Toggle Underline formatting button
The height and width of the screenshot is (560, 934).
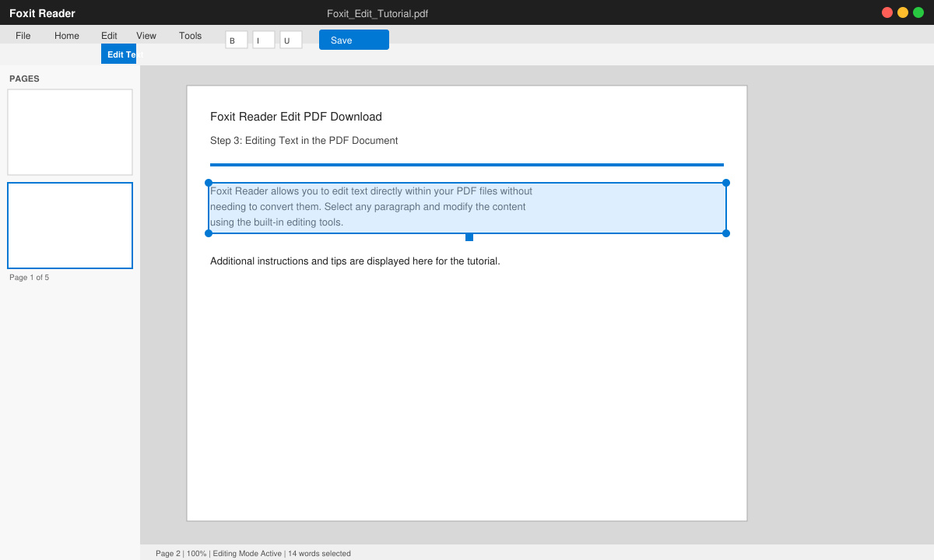291,40
